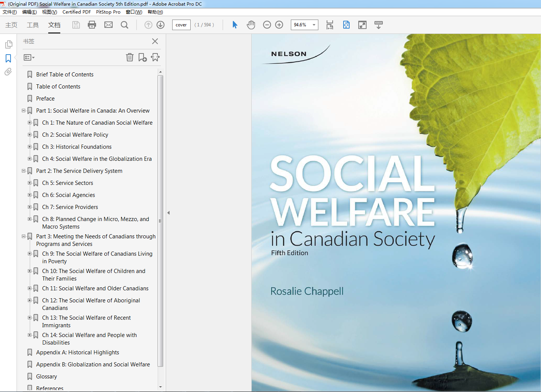Open the 编辑(E) menu
The height and width of the screenshot is (392, 541).
29,12
